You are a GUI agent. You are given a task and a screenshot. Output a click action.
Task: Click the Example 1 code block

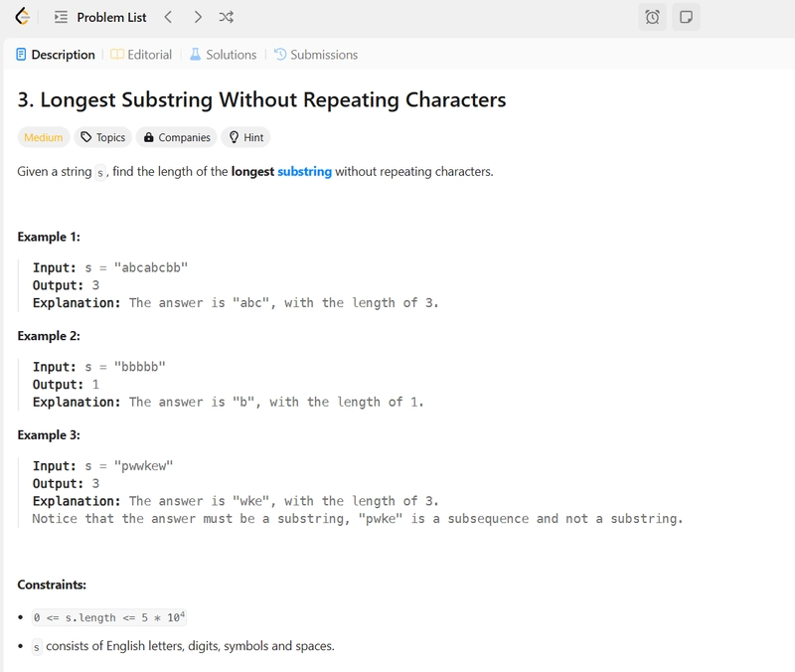pos(235,285)
